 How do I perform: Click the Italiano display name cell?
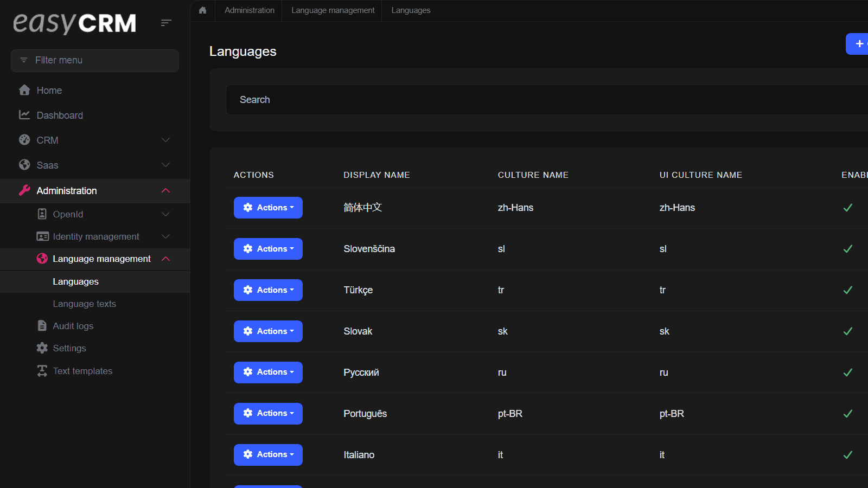[359, 455]
